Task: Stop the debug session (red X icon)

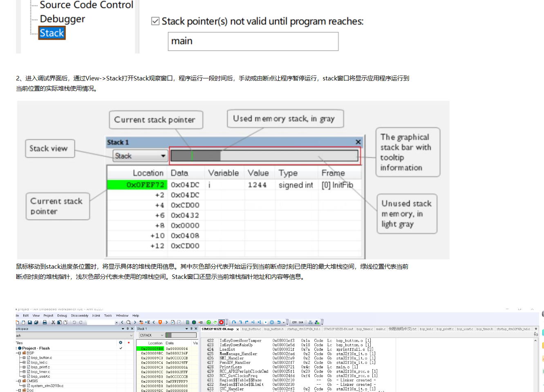Action: point(221,323)
